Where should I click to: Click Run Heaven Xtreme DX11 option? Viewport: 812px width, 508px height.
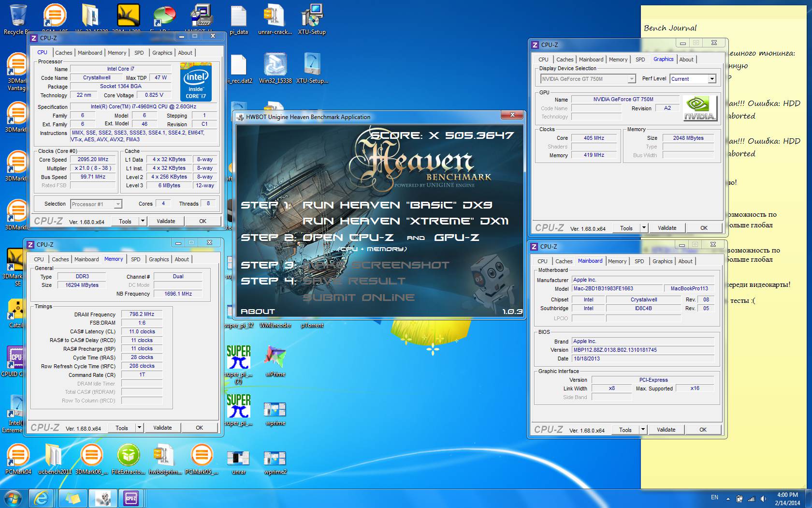pos(406,221)
